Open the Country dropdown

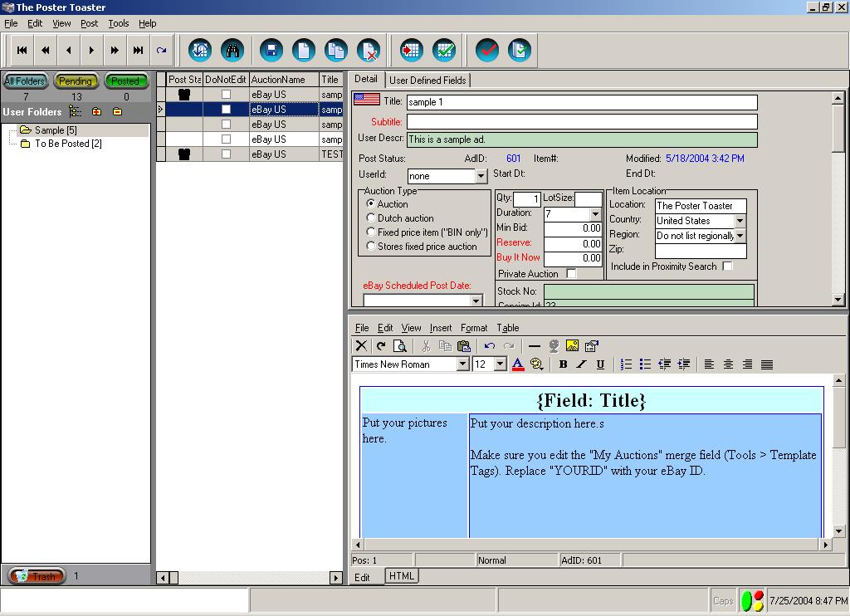740,221
